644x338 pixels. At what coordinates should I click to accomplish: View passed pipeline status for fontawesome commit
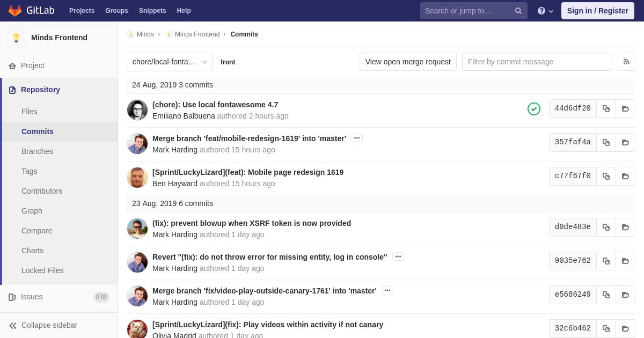click(534, 109)
